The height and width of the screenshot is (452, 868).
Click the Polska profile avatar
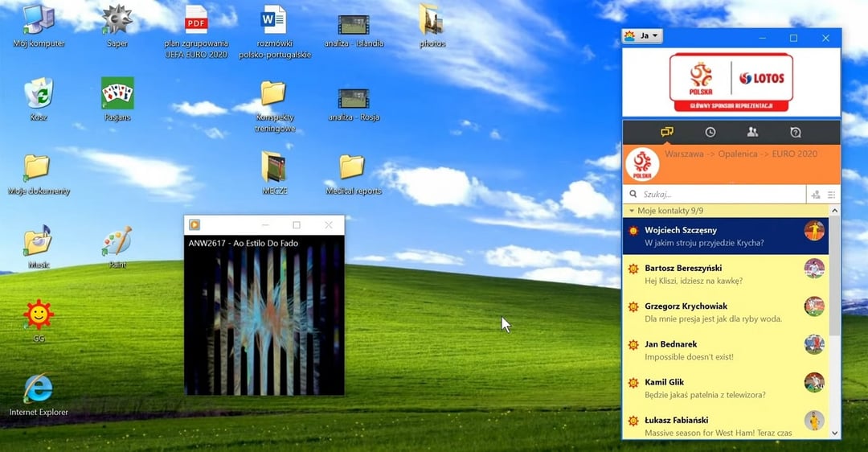(x=642, y=164)
